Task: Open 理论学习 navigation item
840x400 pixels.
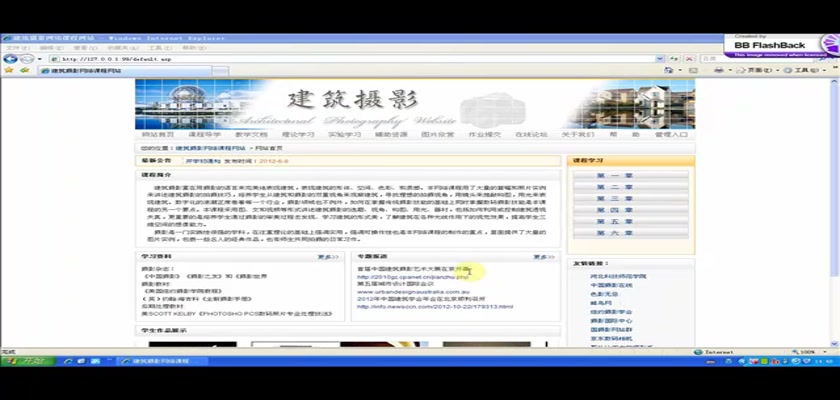Action: pos(298,134)
